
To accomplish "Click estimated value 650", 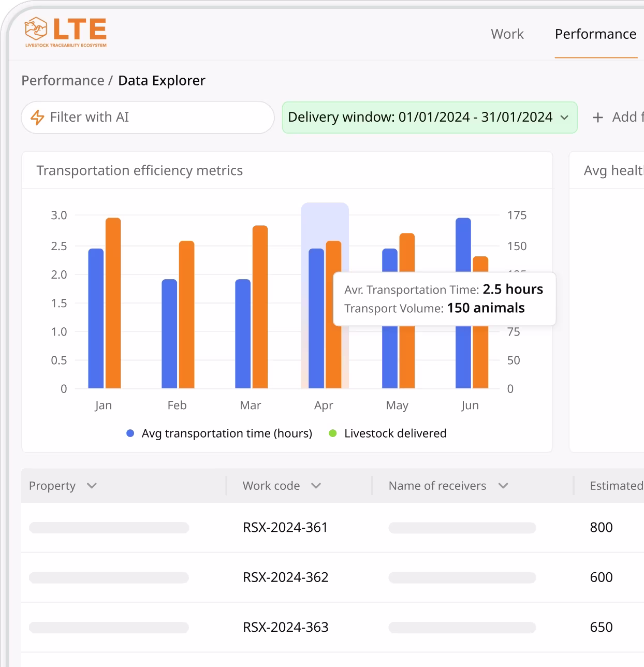I will (x=601, y=627).
